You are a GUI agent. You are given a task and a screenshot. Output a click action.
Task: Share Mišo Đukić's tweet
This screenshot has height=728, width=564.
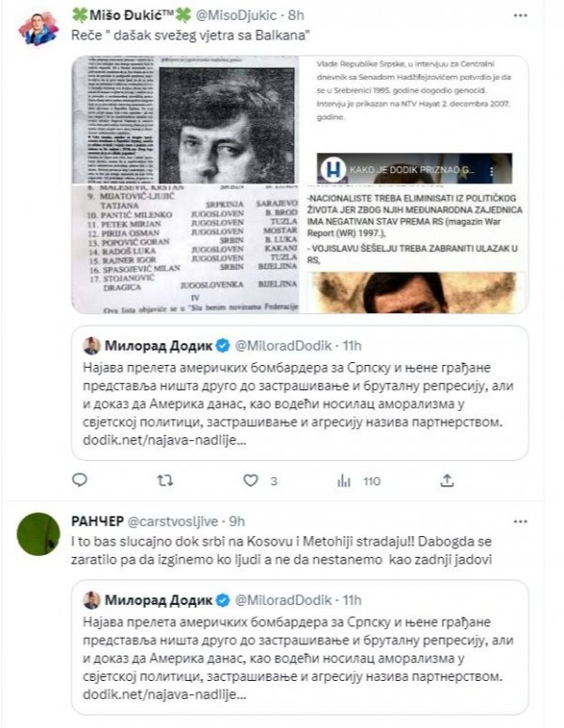click(446, 481)
